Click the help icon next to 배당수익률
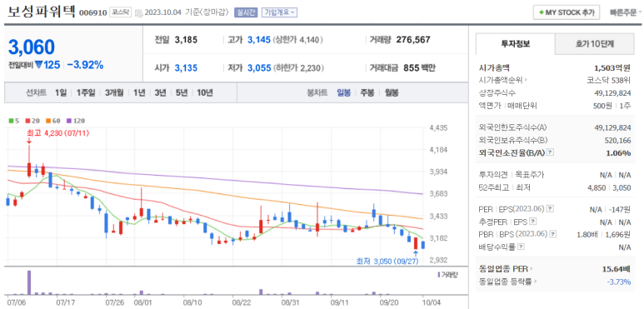 (522, 247)
